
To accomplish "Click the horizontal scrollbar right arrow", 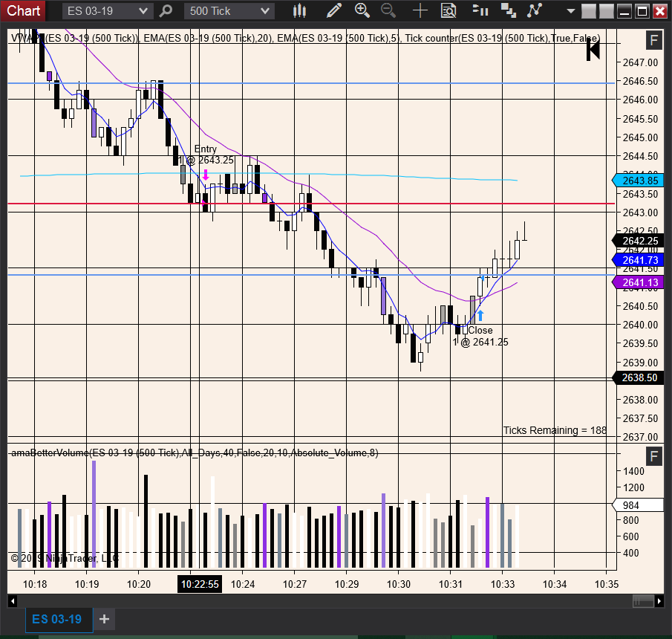I will coord(659,601).
